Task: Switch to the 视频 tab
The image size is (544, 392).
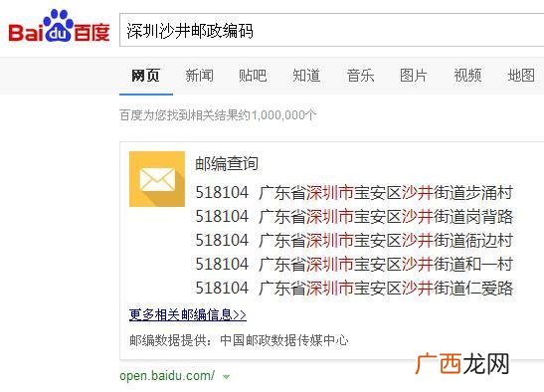Action: pos(467,76)
